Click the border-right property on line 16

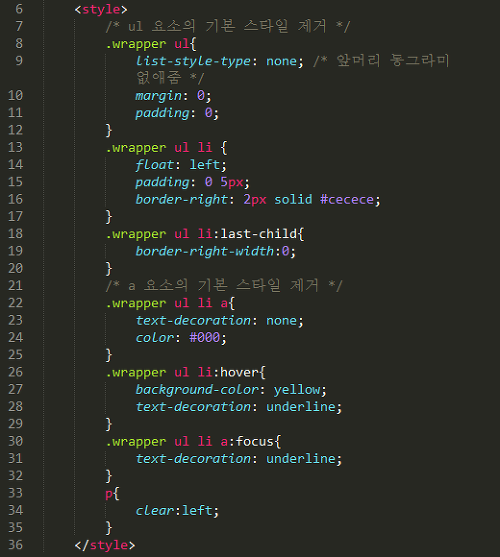pos(181,200)
